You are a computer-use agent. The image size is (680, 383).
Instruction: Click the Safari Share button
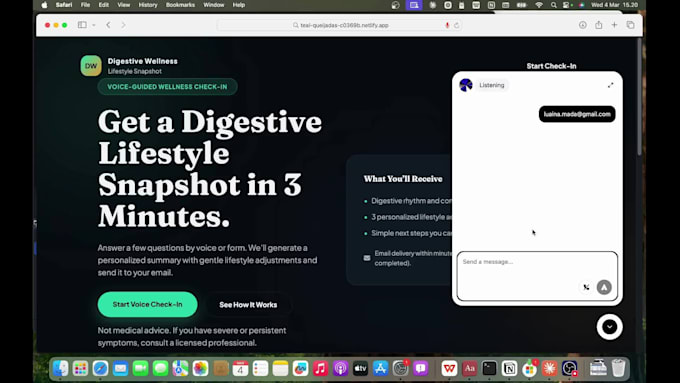tap(598, 25)
